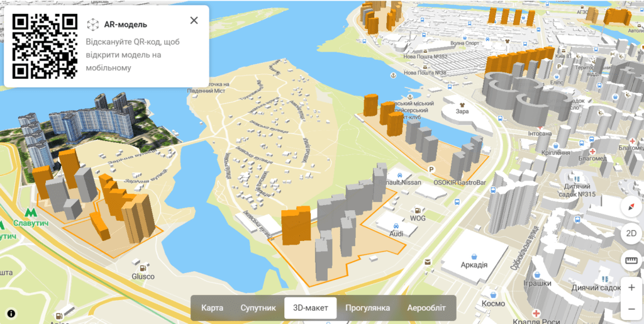The width and height of the screenshot is (644, 324).
Task: Close the AR-модель QR code panel
Action: point(194,20)
